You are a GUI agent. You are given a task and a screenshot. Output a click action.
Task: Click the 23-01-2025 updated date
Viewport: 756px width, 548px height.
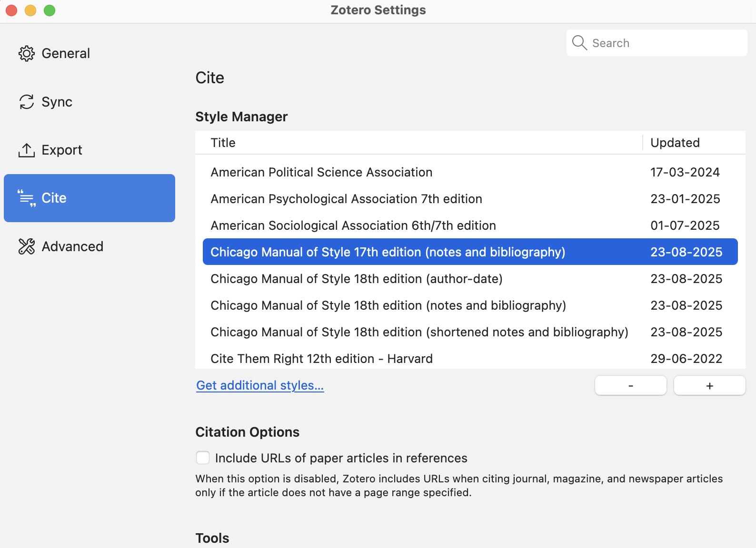pyautogui.click(x=685, y=199)
